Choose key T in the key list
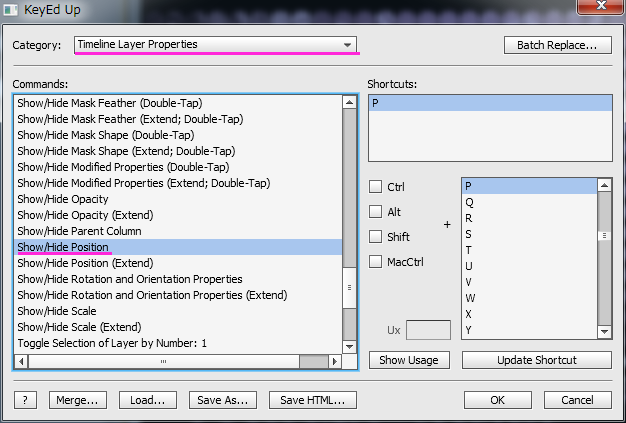The width and height of the screenshot is (626, 423). 529,250
